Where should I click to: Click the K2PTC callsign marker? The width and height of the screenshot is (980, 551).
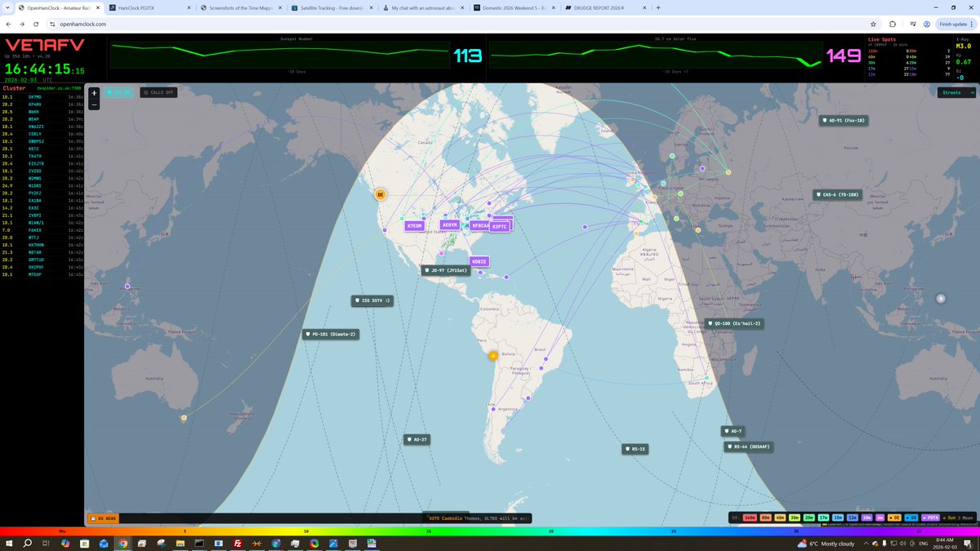499,227
